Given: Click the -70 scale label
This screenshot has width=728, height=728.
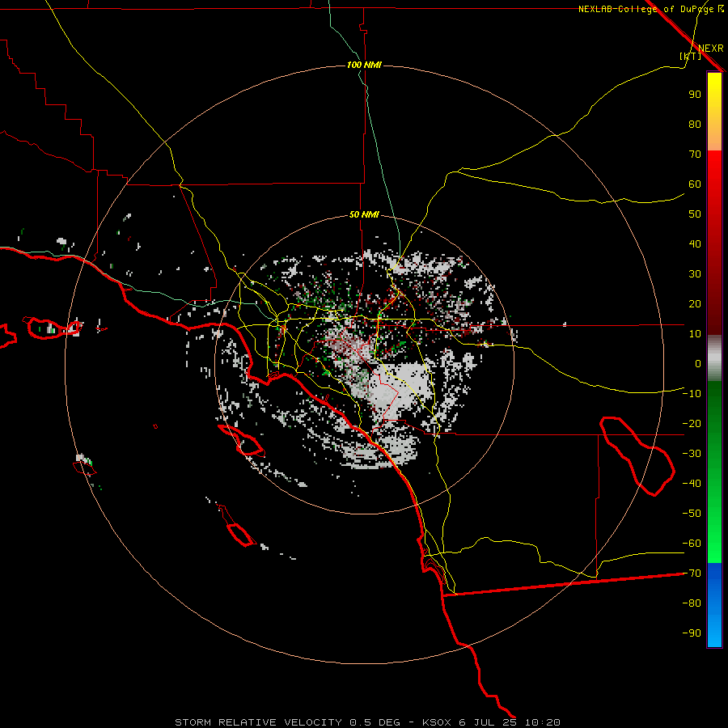Looking at the screenshot, I should coord(692,574).
